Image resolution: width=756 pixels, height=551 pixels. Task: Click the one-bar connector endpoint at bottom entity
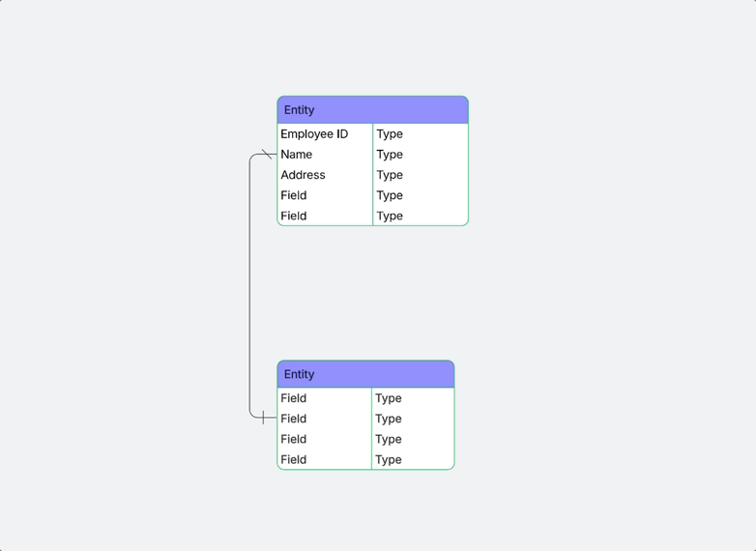pos(263,418)
